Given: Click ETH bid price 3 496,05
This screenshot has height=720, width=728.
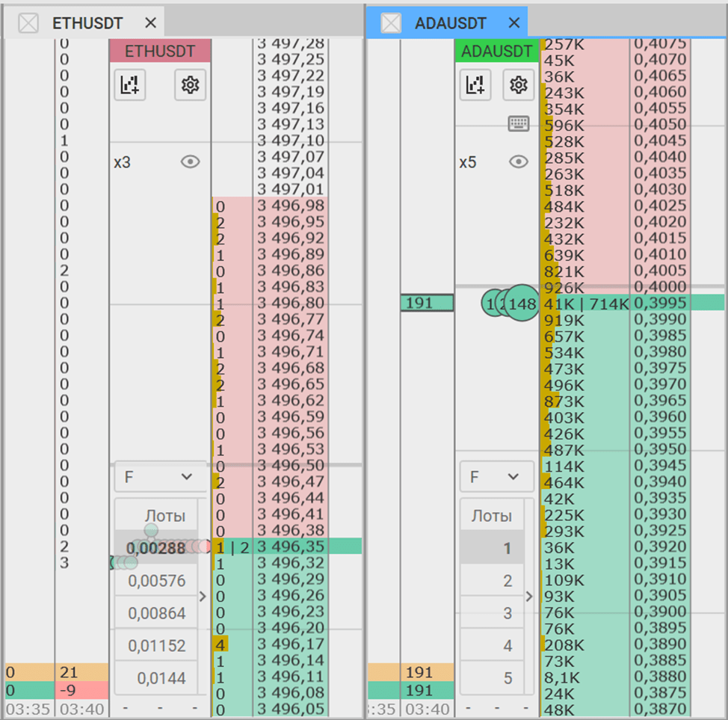Looking at the screenshot, I should [291, 709].
